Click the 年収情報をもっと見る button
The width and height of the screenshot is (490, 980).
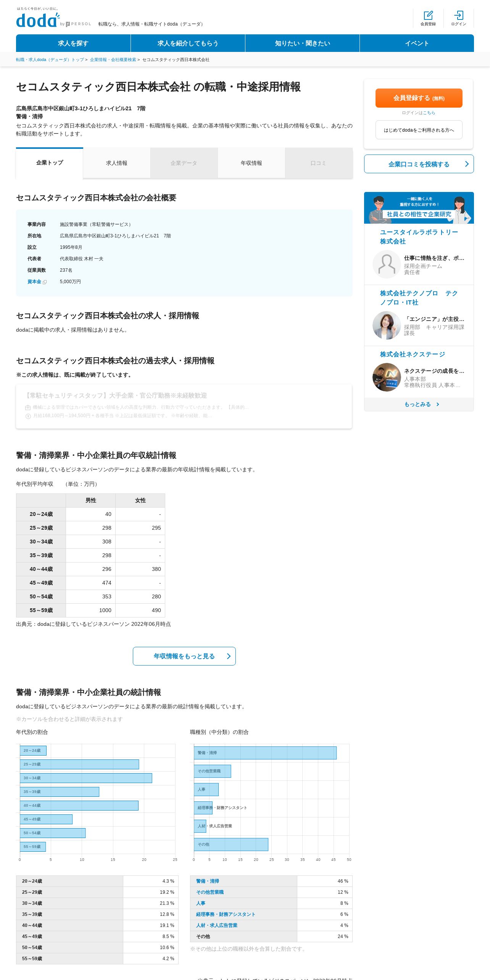(184, 656)
